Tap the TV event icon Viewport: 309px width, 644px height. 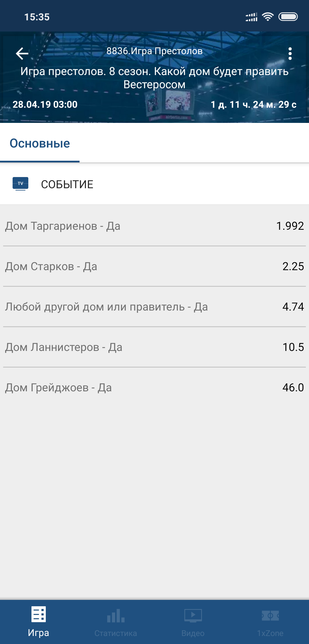pos(20,184)
